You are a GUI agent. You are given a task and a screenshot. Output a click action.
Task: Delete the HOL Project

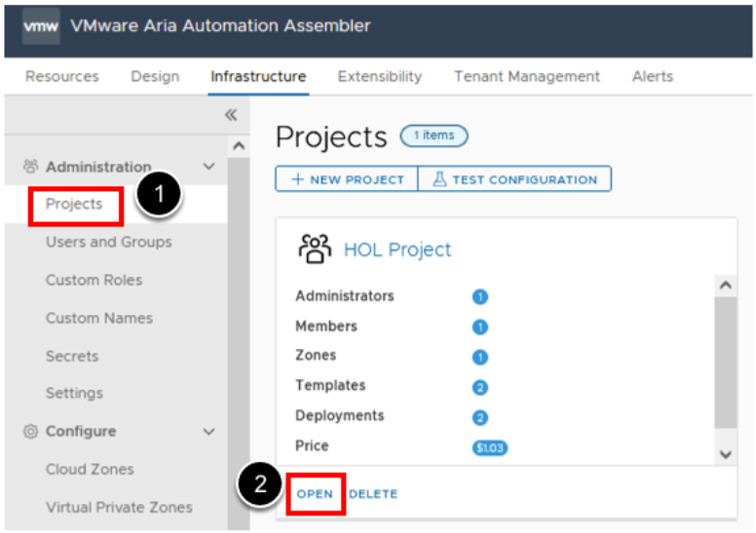(x=373, y=494)
